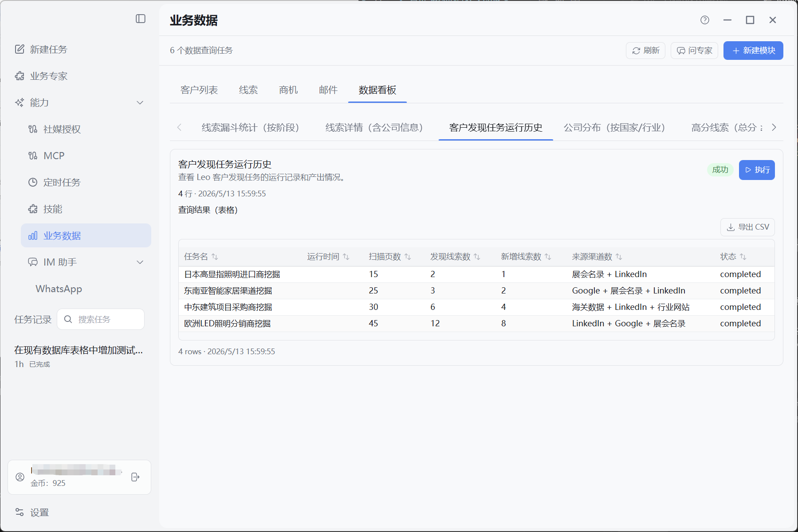Click the 金币: 925 balance text
The height and width of the screenshot is (532, 798).
[48, 483]
